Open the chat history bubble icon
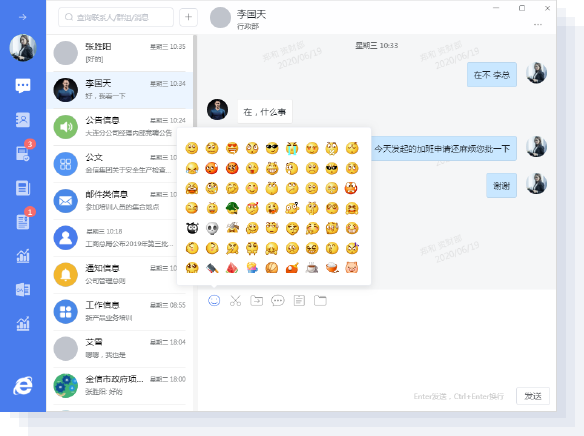Viewport: 584px width, 436px height. pyautogui.click(x=278, y=300)
